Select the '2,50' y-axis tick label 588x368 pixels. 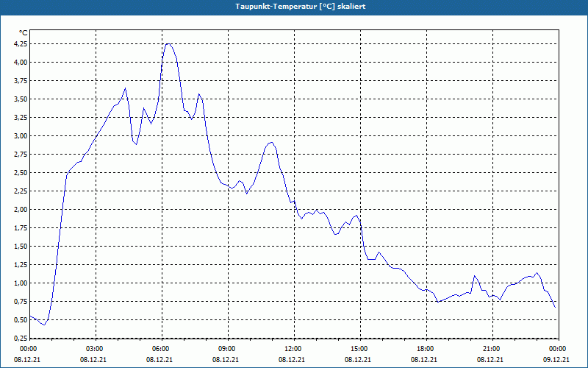[x=21, y=173]
